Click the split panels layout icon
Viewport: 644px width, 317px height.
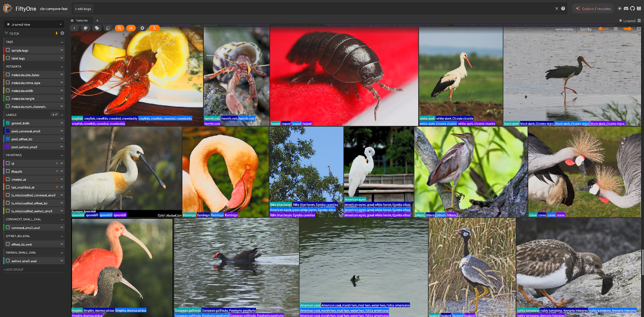pyautogui.click(x=639, y=21)
